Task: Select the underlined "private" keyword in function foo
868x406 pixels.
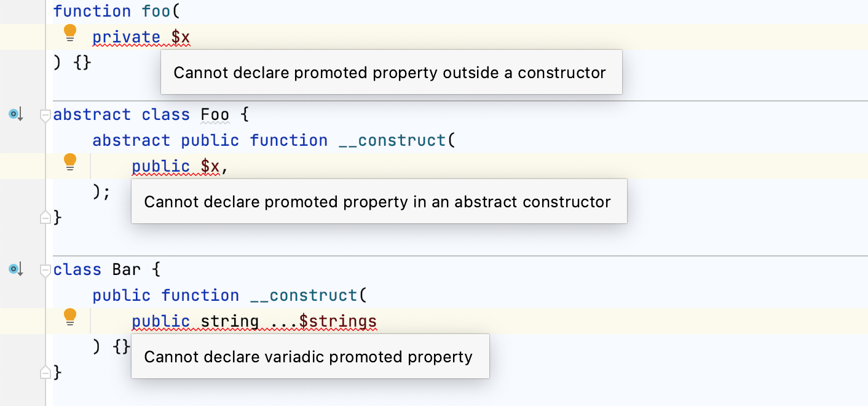Action: pyautogui.click(x=126, y=37)
